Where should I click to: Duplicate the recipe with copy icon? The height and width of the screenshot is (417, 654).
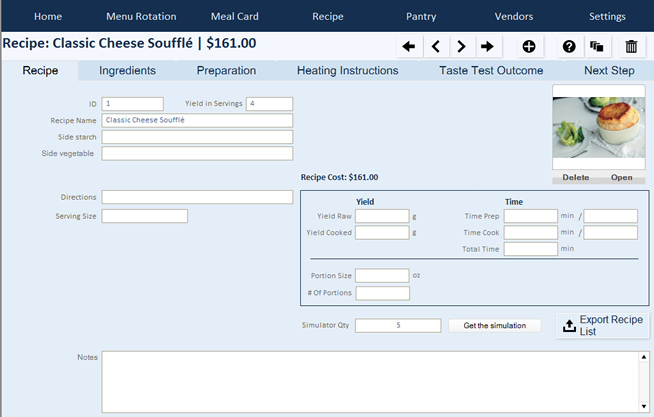coord(597,46)
